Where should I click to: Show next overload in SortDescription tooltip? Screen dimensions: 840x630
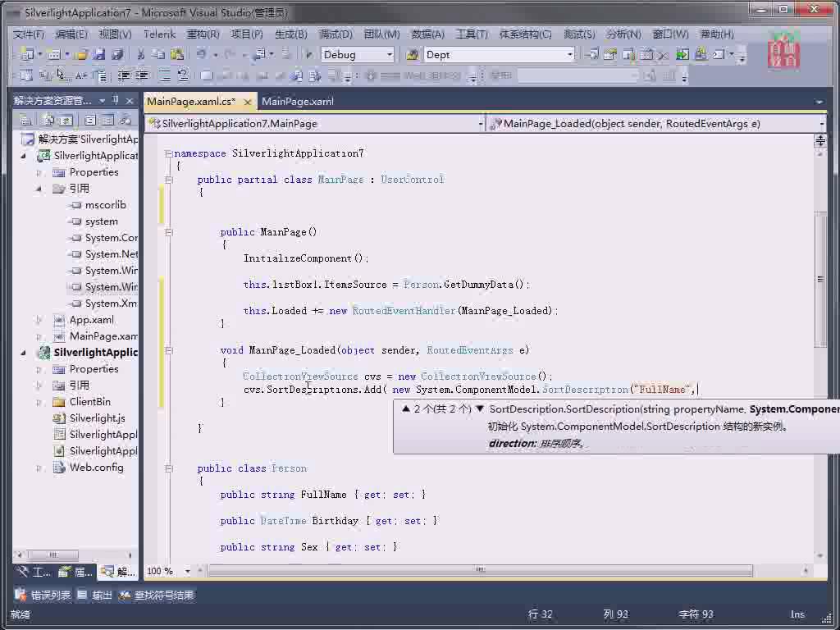[480, 409]
